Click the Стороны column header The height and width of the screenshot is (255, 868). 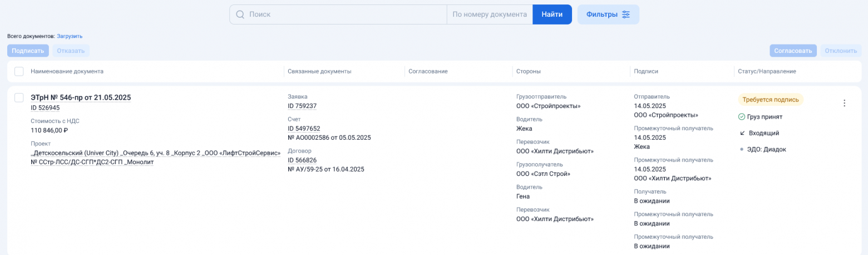click(529, 71)
